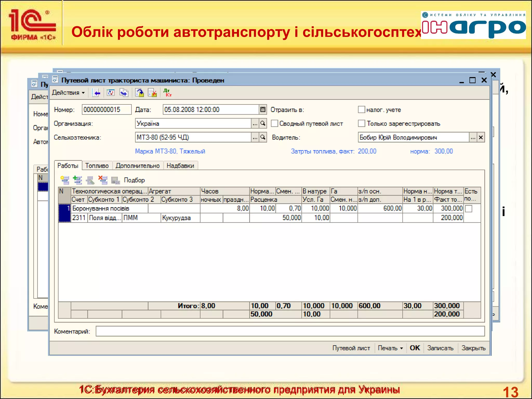Switch to the Дополнительно tab

coord(138,166)
